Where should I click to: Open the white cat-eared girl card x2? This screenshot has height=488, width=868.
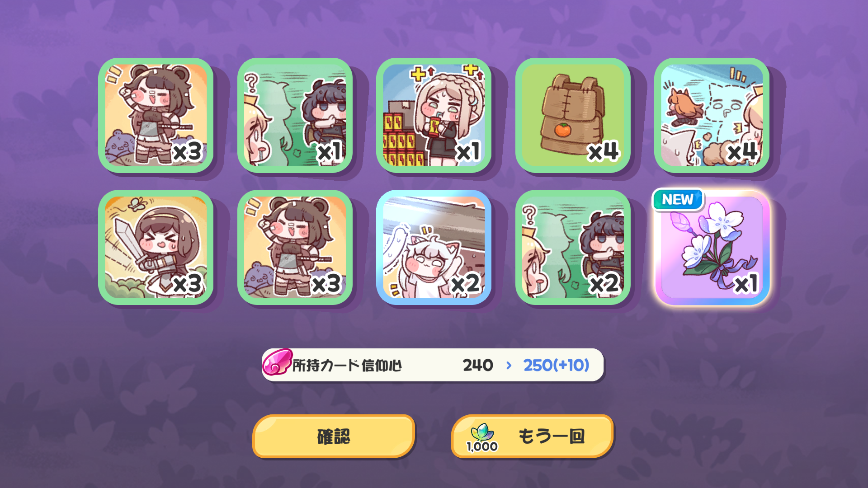coord(434,248)
